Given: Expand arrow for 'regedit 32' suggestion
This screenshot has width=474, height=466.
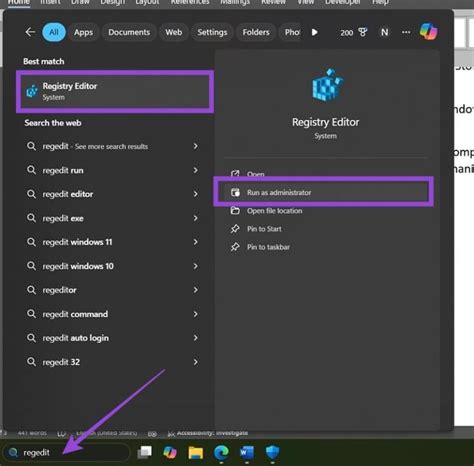Looking at the screenshot, I should 196,362.
